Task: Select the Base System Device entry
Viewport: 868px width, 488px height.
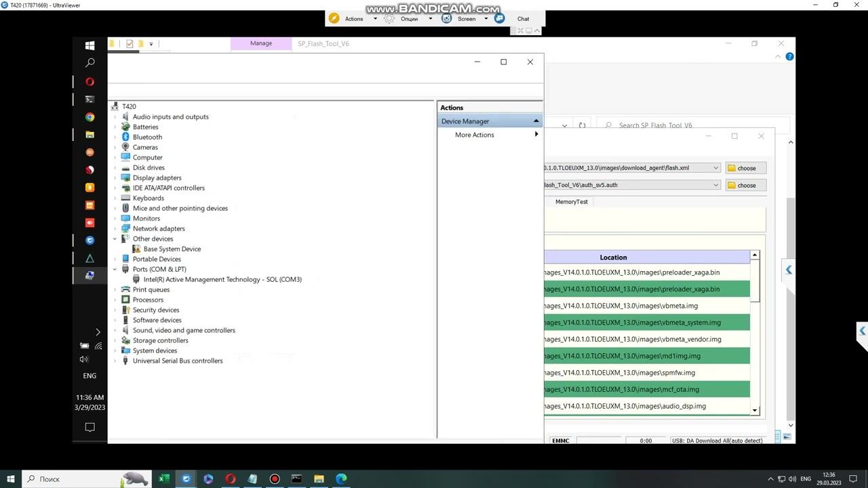Action: point(172,249)
